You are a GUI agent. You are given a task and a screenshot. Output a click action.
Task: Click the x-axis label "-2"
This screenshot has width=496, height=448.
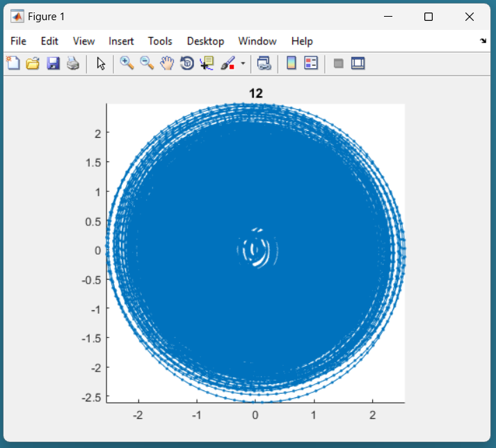click(x=138, y=415)
